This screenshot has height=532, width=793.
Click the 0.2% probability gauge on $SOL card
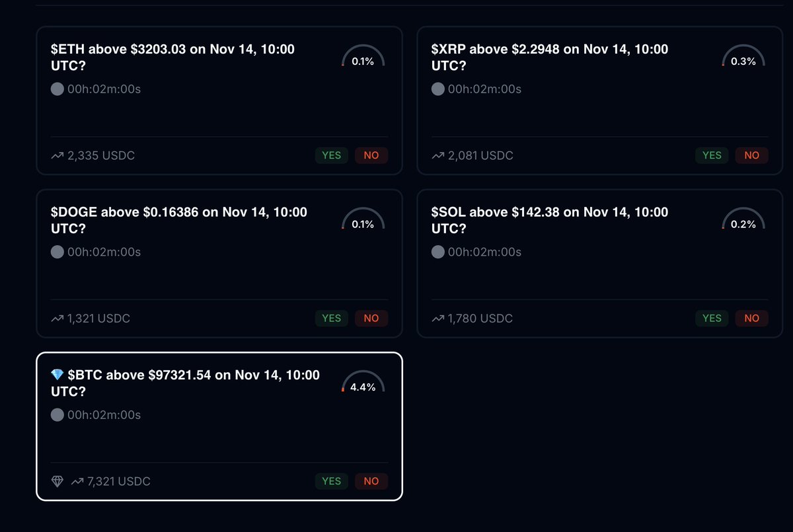pos(743,219)
